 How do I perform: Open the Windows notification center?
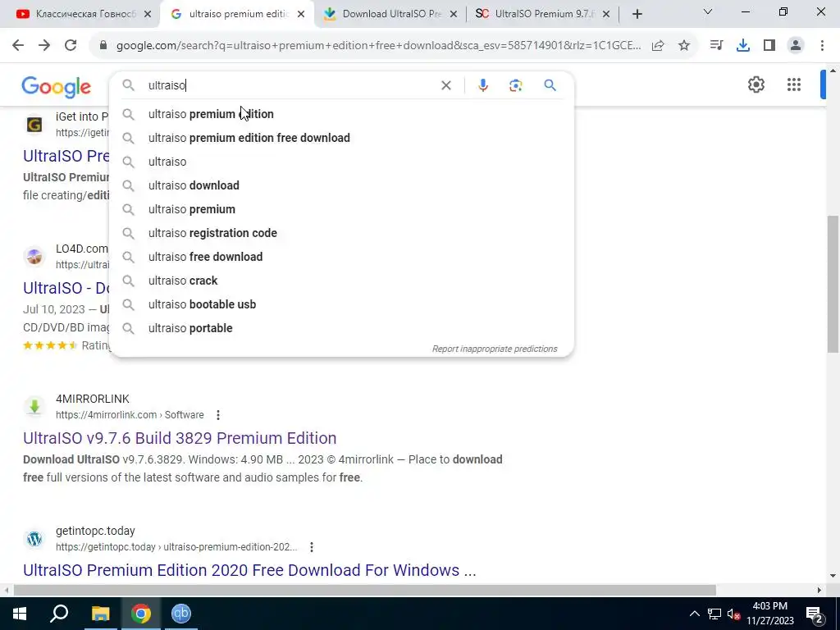coord(813,614)
